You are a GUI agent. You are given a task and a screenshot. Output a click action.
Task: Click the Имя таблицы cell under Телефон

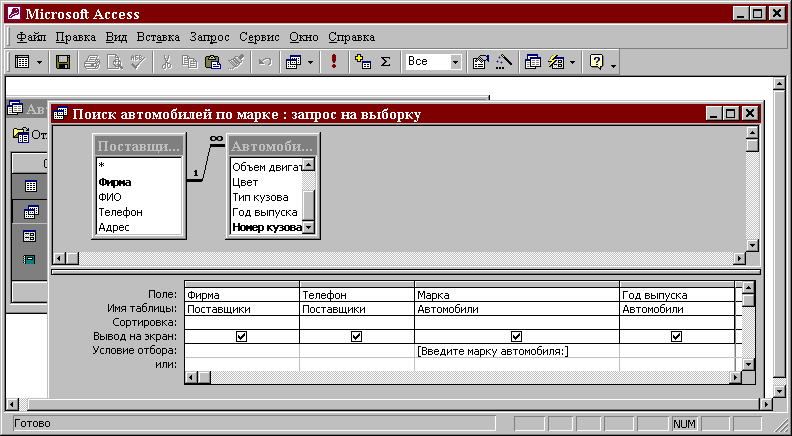pos(357,309)
